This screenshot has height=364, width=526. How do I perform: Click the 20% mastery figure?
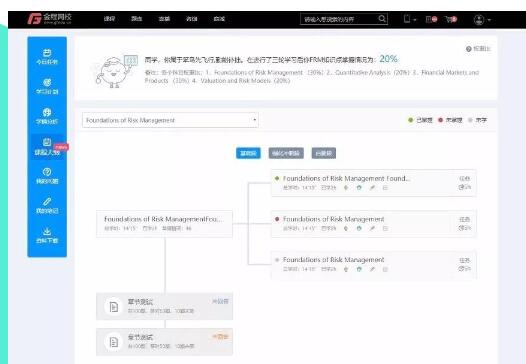tap(388, 59)
